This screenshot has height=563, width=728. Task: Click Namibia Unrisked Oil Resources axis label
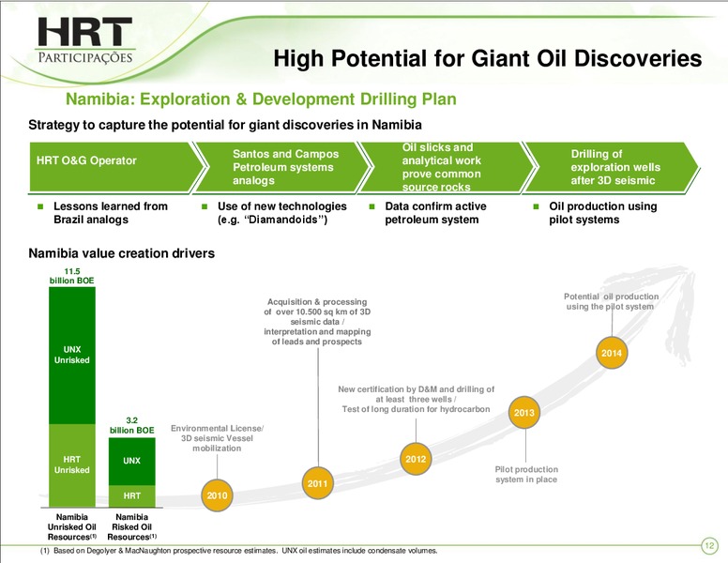[x=72, y=526]
